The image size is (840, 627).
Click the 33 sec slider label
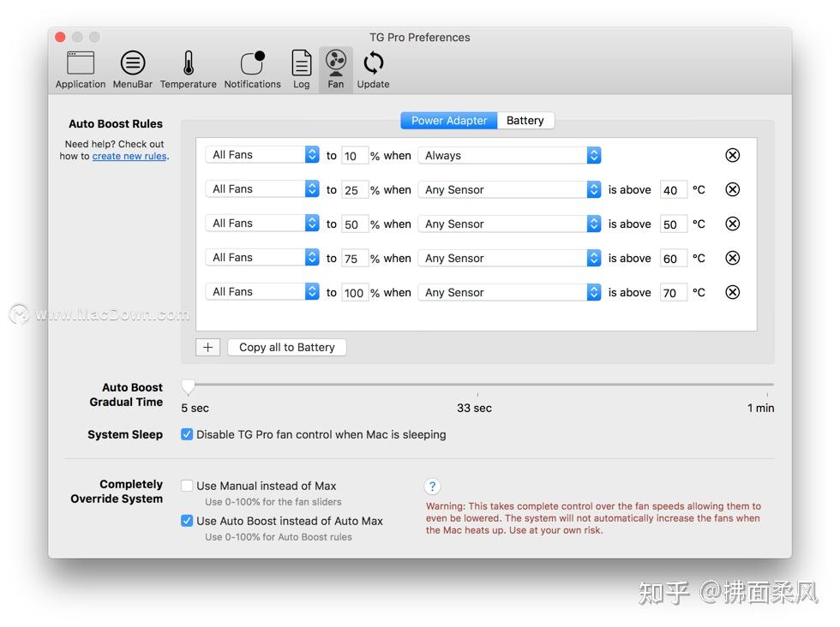474,408
